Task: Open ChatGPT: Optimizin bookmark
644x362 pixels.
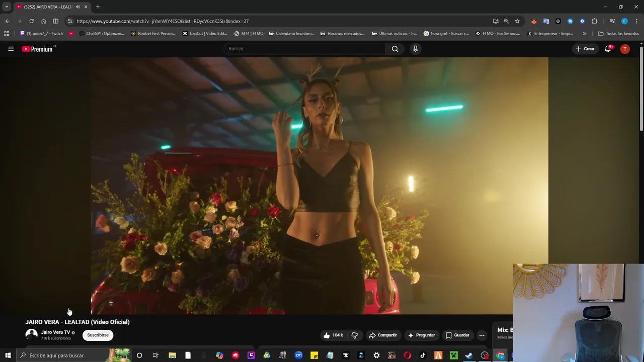Action: (x=101, y=34)
